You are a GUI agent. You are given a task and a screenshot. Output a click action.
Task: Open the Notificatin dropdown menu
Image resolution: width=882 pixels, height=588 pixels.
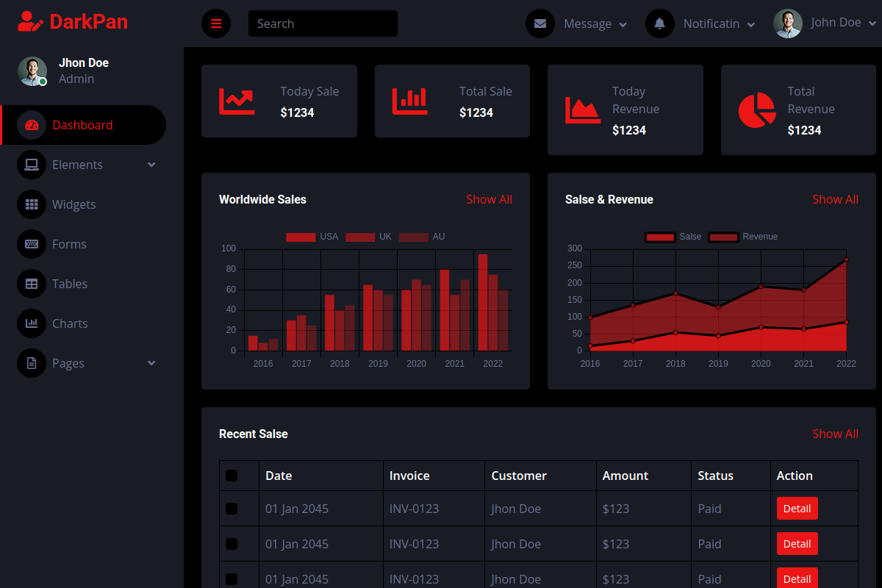click(718, 24)
